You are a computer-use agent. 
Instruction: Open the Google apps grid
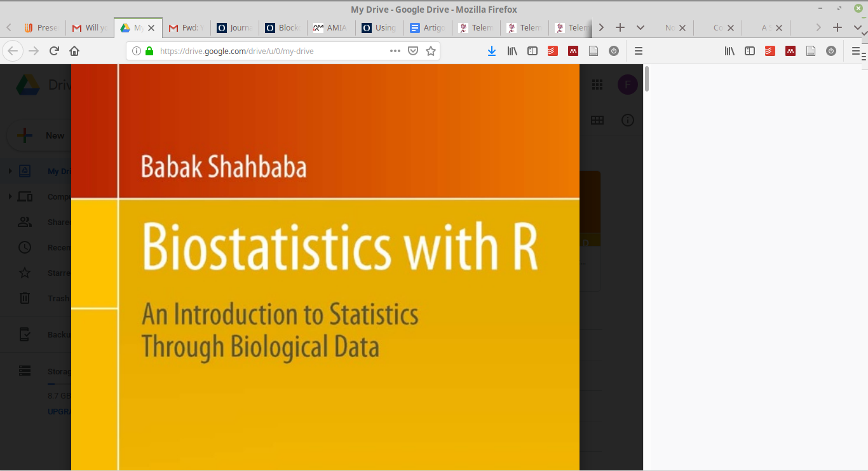(597, 84)
